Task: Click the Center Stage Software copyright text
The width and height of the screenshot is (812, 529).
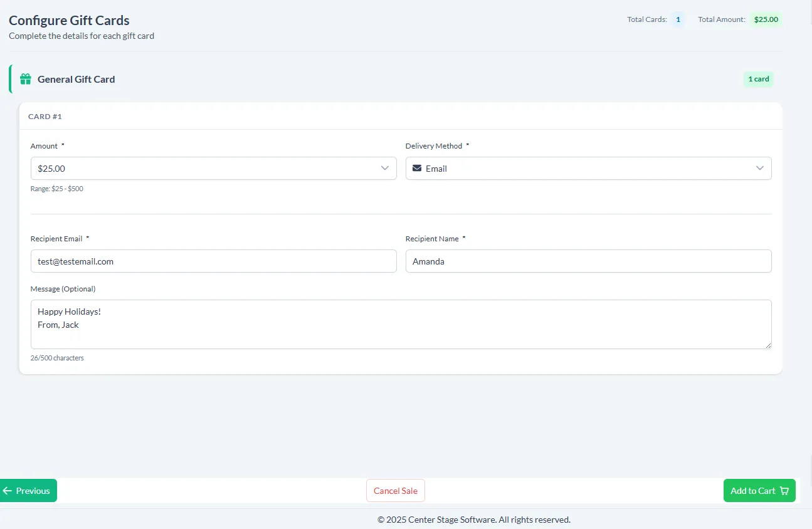Action: point(474,520)
